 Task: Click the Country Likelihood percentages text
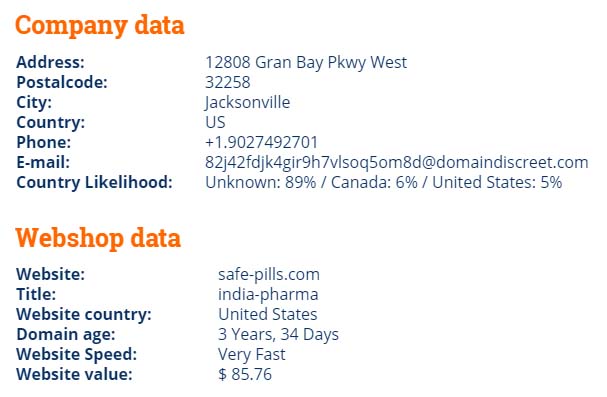tap(384, 182)
